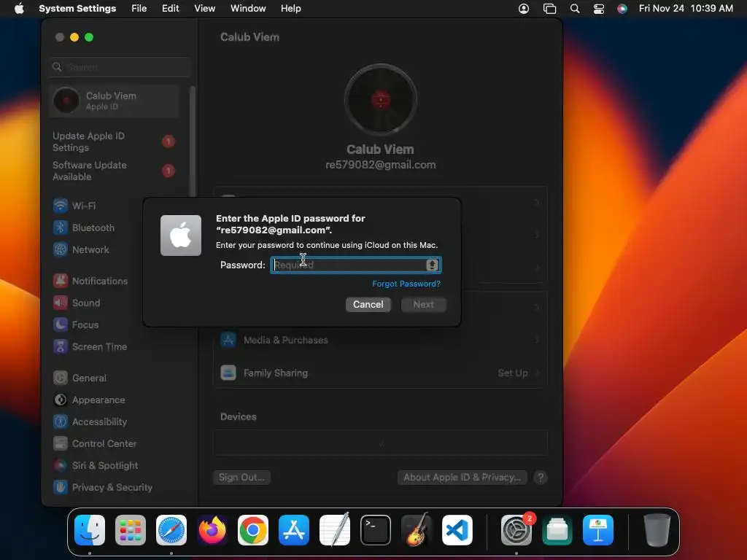Click the Stage Manager menu bar icon
Viewport: 747px width, 560px height.
point(550,9)
